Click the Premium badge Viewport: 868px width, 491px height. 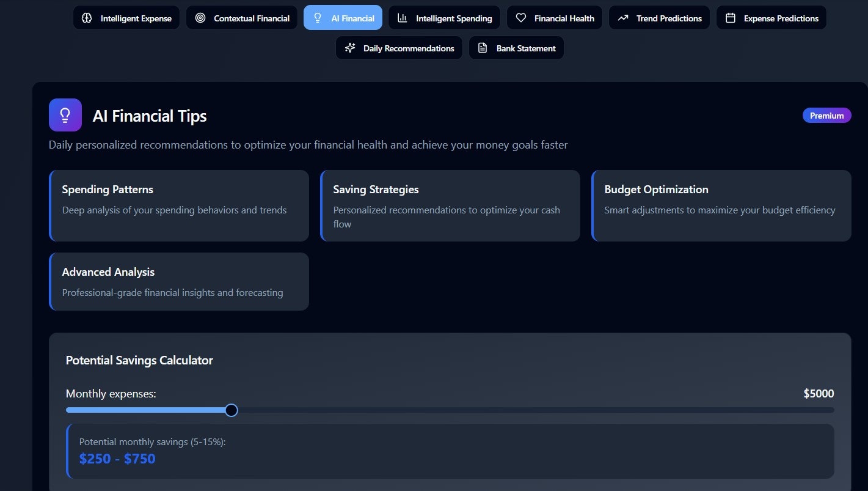tap(826, 116)
